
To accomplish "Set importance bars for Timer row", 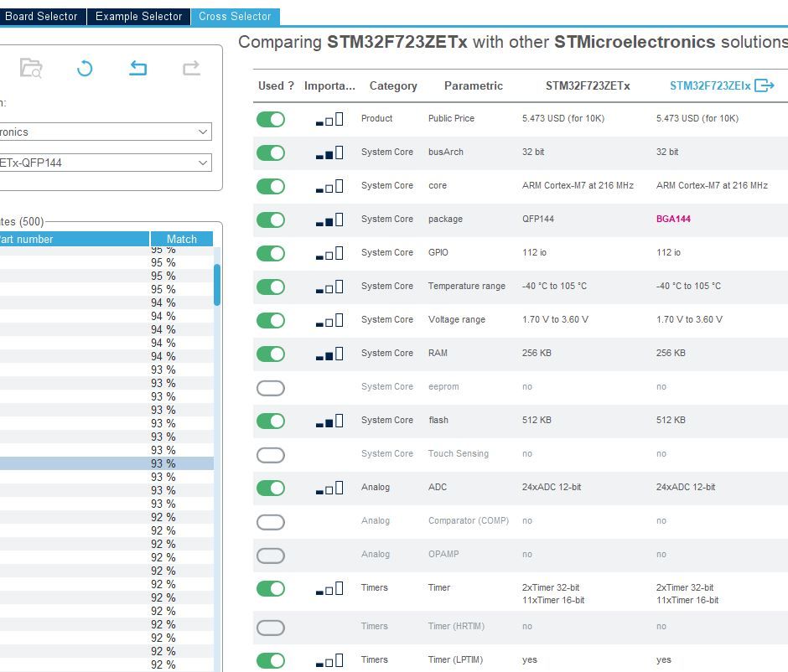I will point(329,588).
